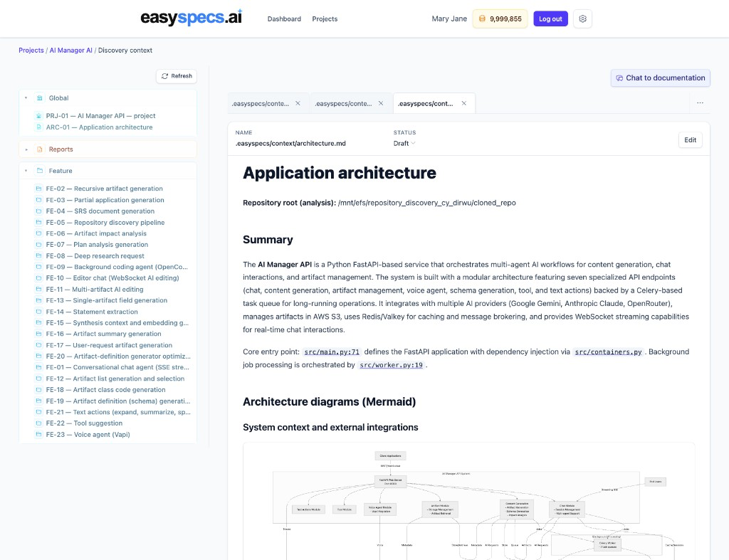Open the Dashboard nav item
The width and height of the screenshot is (729, 560).
pos(284,19)
